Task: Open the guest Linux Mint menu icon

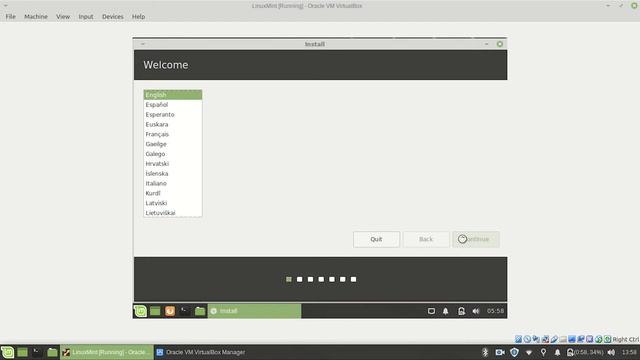Action: tap(140, 311)
